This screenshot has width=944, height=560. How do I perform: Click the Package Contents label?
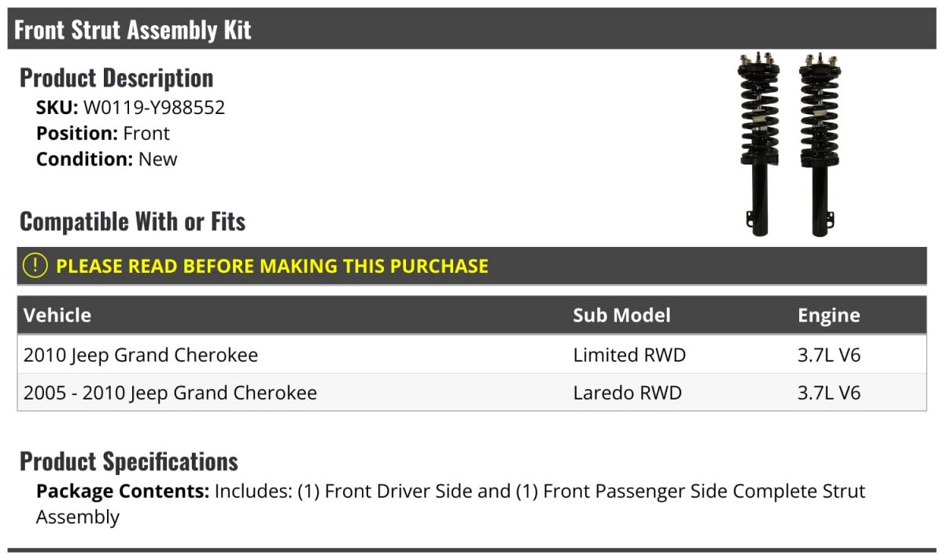tap(122, 492)
